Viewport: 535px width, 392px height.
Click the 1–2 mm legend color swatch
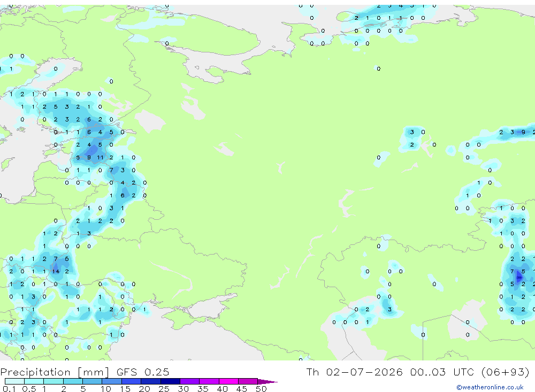(53, 381)
